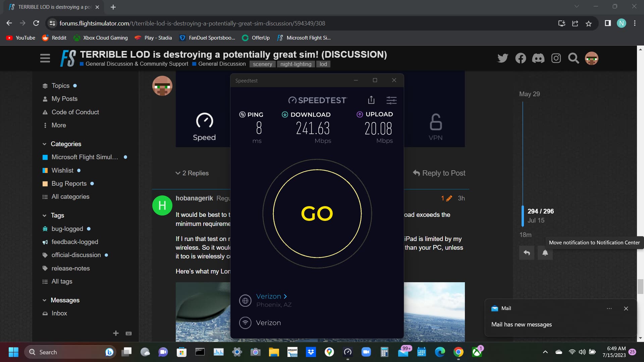The image size is (644, 362).
Task: Click the Verizon Wi-Fi connection icon
Action: pyautogui.click(x=245, y=323)
